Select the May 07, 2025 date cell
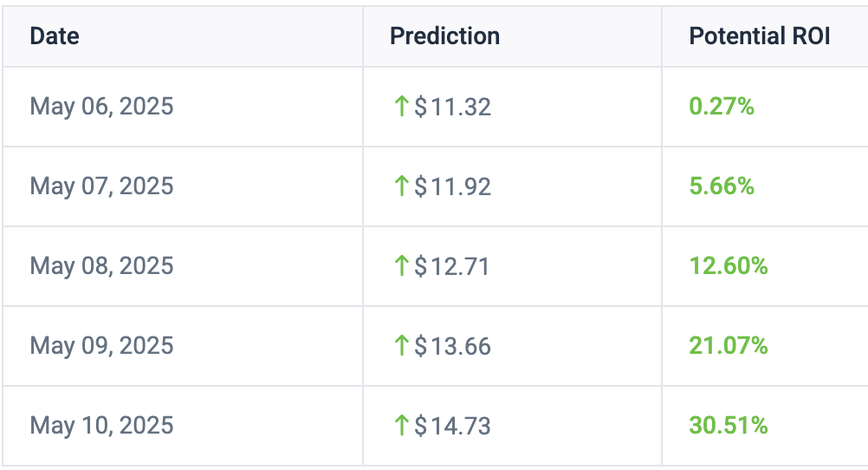The width and height of the screenshot is (868, 470). tap(101, 186)
